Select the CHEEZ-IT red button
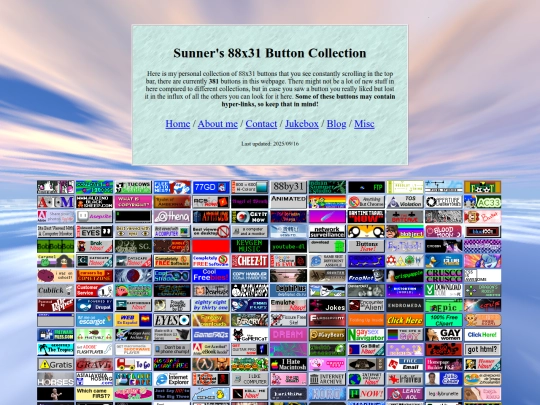Viewport: 540px width, 405px height. pos(250,261)
